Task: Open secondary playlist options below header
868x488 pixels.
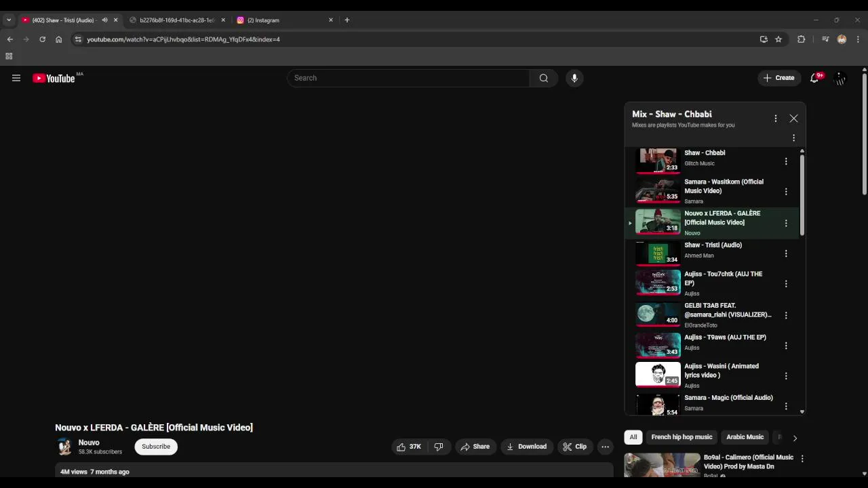Action: point(793,138)
